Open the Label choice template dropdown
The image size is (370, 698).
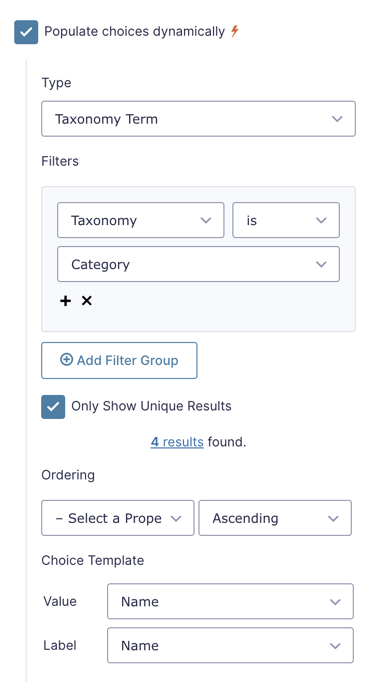[x=230, y=645]
